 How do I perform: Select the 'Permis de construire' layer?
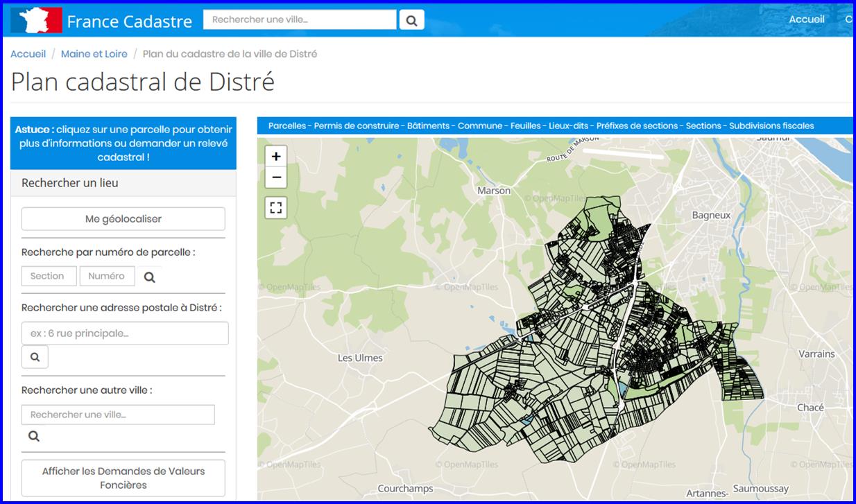click(357, 126)
